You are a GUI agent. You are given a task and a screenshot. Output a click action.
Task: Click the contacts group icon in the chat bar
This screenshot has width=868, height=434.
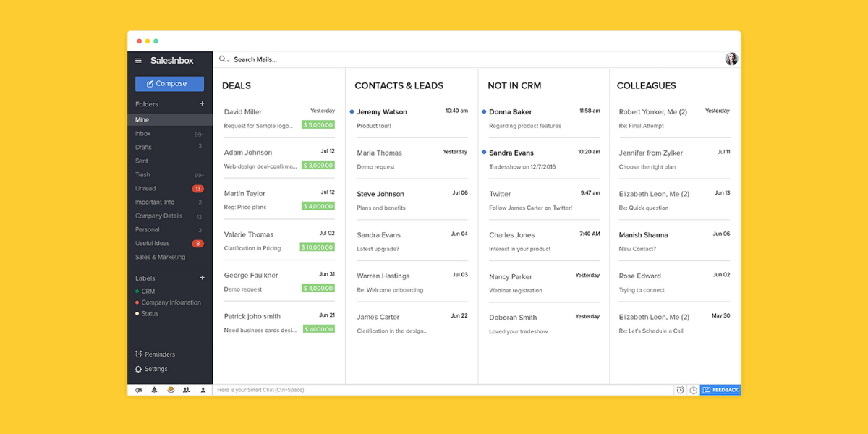pyautogui.click(x=186, y=390)
